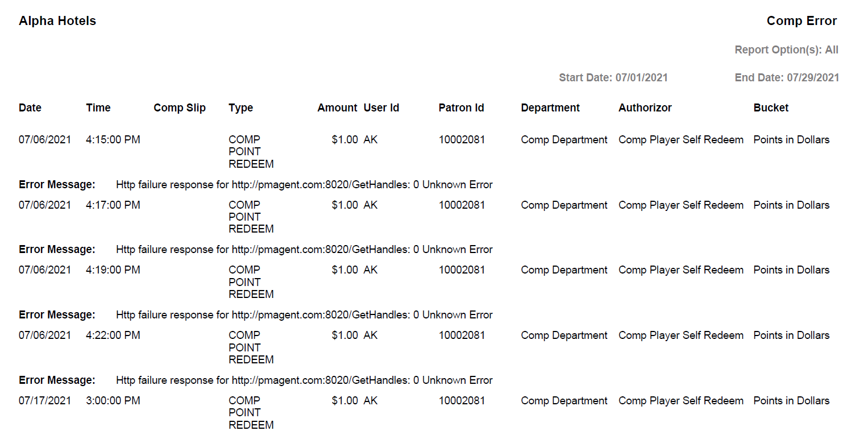The image size is (868, 435).
Task: Select the Bucket column header
Action: (x=771, y=108)
